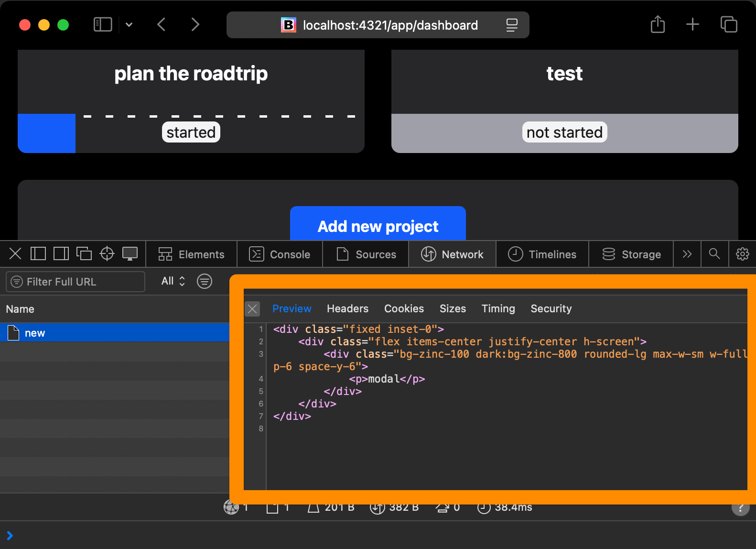The height and width of the screenshot is (549, 756).
Task: Click the Filter Full URL field
Action: click(76, 282)
